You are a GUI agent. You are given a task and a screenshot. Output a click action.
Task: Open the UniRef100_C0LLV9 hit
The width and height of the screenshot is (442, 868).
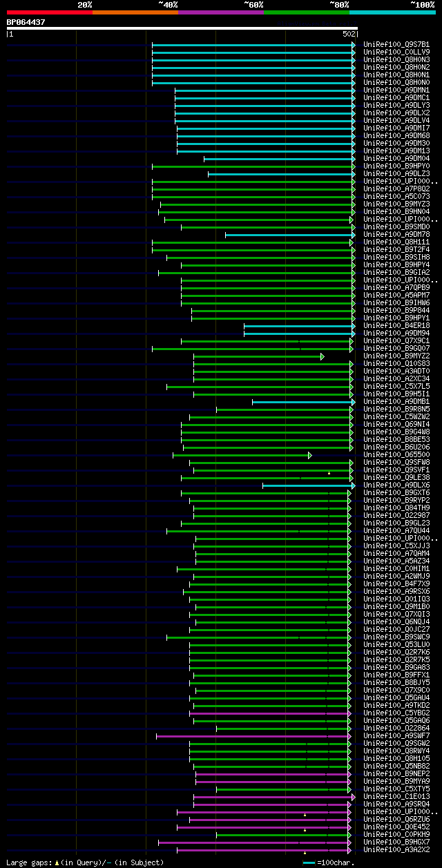tap(396, 52)
